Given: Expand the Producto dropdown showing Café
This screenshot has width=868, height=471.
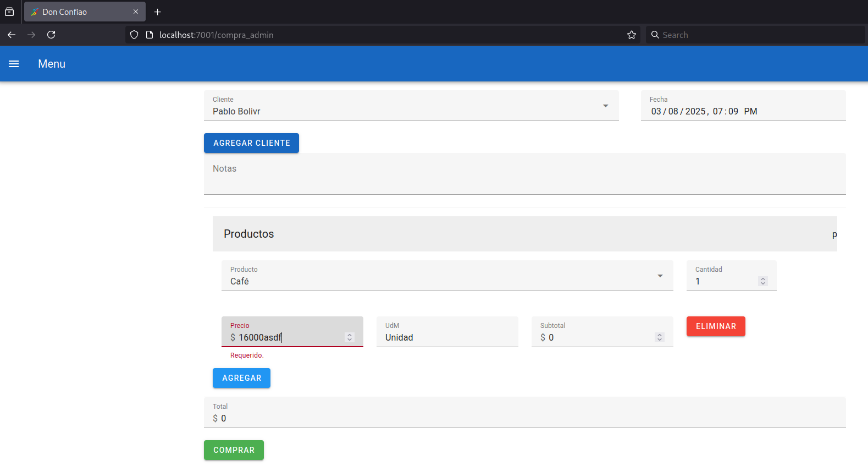Looking at the screenshot, I should [x=660, y=276].
